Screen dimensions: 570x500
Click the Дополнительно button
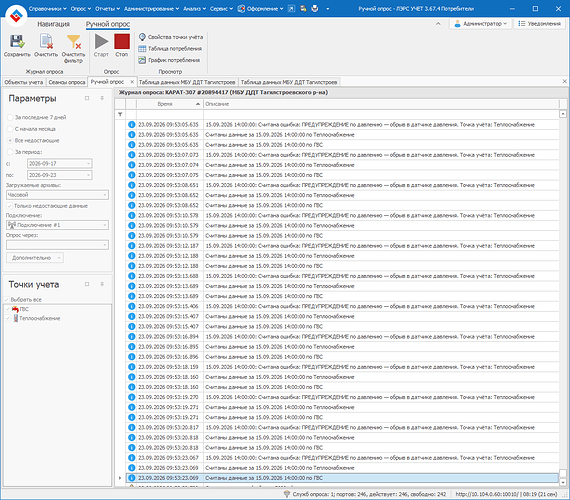[x=35, y=258]
